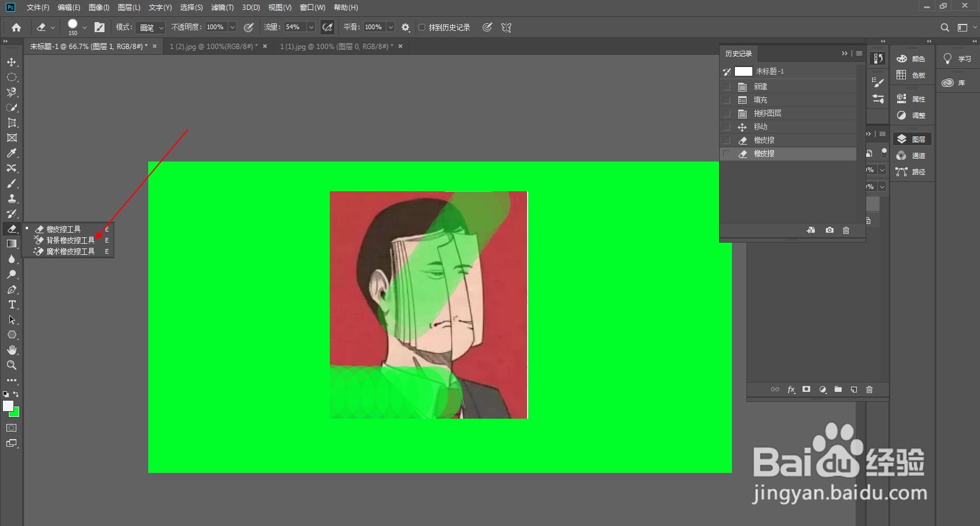Select the Lasso tool

coord(12,92)
